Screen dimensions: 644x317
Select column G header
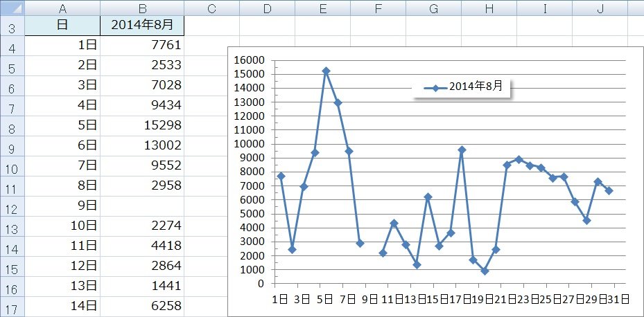pyautogui.click(x=434, y=8)
